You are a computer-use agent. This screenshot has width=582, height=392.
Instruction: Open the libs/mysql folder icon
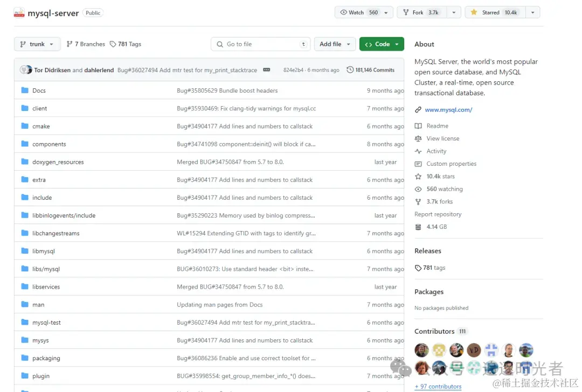tap(25, 269)
